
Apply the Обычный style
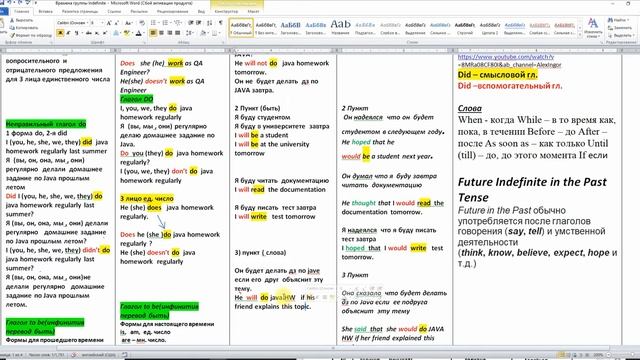click(241, 27)
